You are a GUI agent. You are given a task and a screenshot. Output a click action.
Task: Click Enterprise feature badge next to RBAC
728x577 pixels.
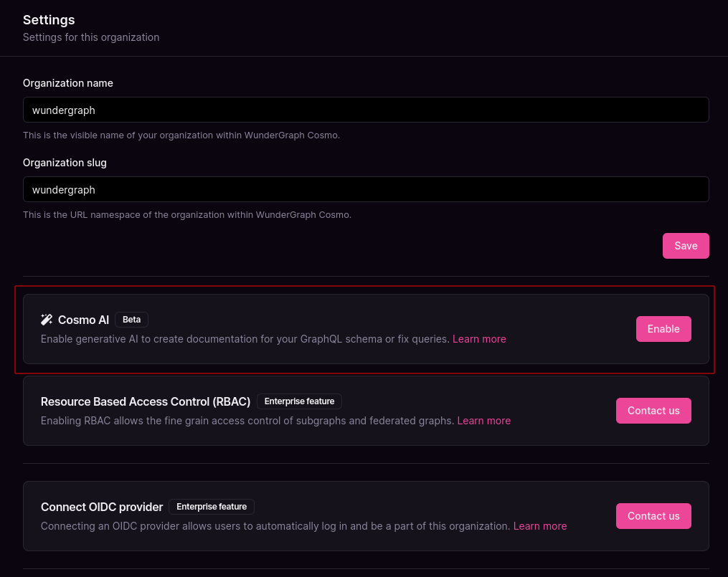[x=300, y=401]
